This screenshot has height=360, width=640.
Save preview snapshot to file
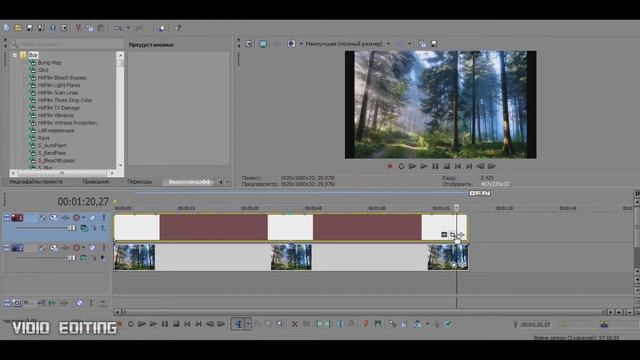point(434,44)
